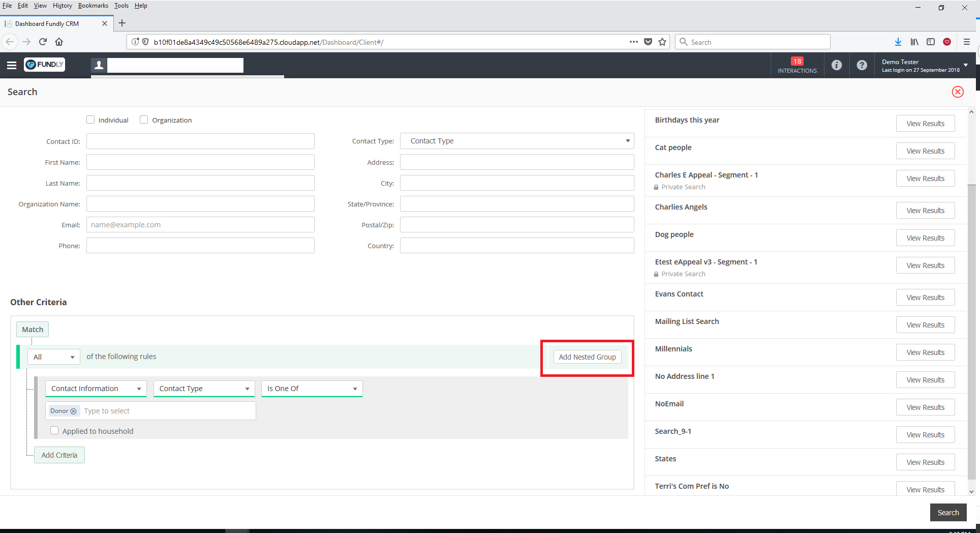
Task: Open the Interactions notifications badge
Action: tap(797, 65)
